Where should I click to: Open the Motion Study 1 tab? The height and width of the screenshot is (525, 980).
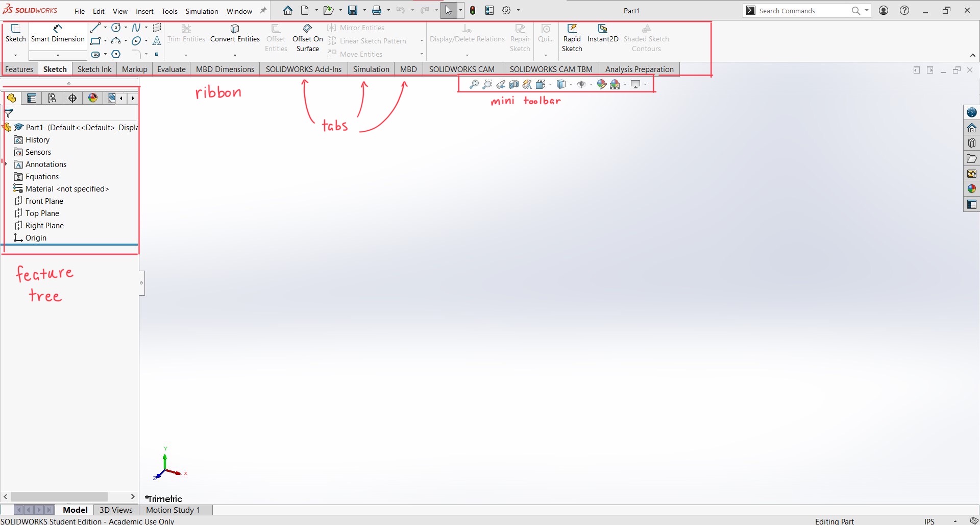pos(173,510)
